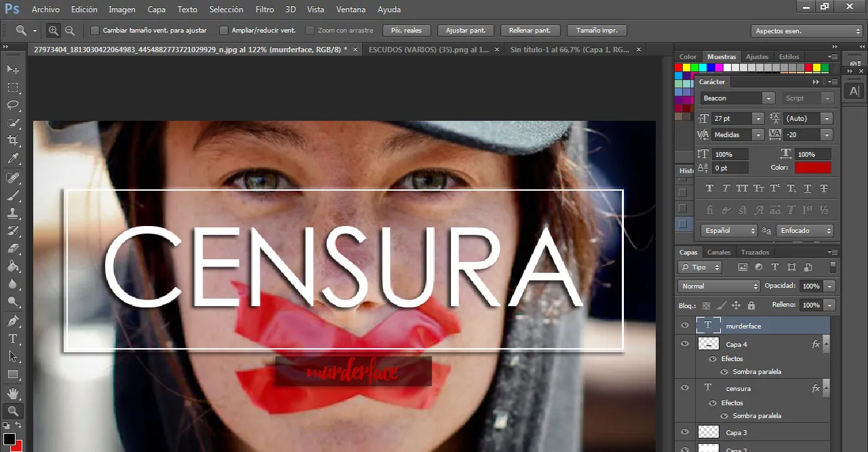Select the Clone Stamp tool

13,212
